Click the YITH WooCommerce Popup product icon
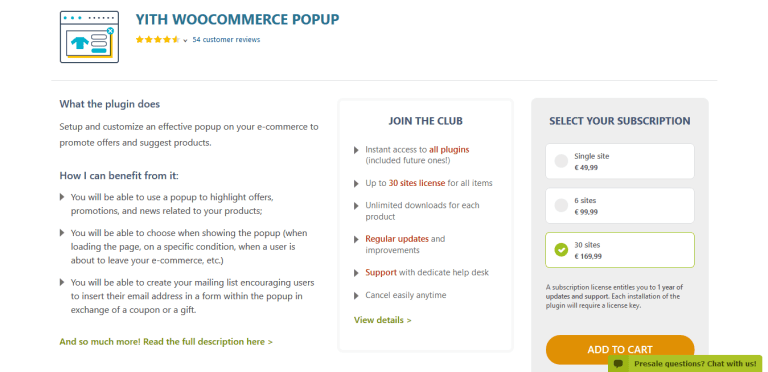 (89, 37)
